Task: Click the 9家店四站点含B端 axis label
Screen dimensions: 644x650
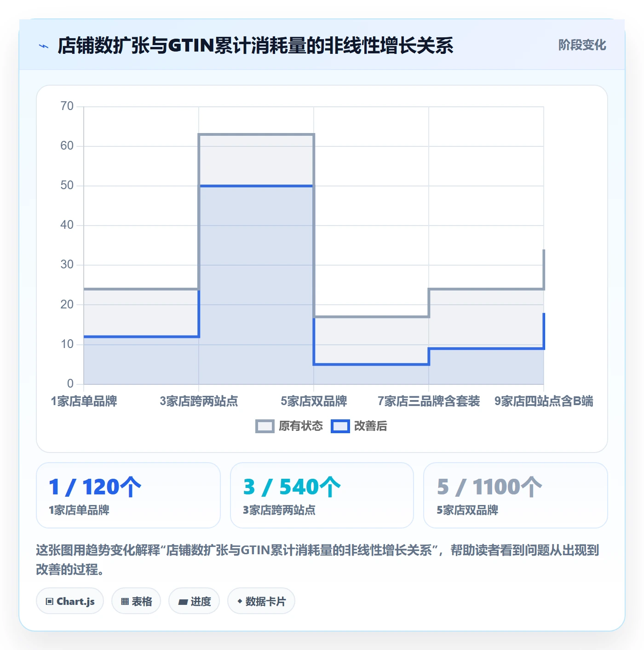Action: [x=544, y=401]
